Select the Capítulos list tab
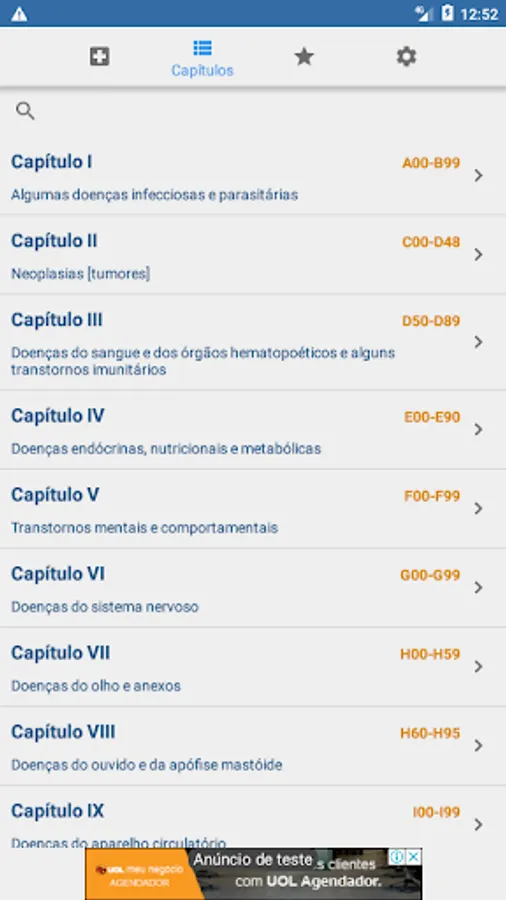Screen dimensions: 506x900 click(x=202, y=59)
